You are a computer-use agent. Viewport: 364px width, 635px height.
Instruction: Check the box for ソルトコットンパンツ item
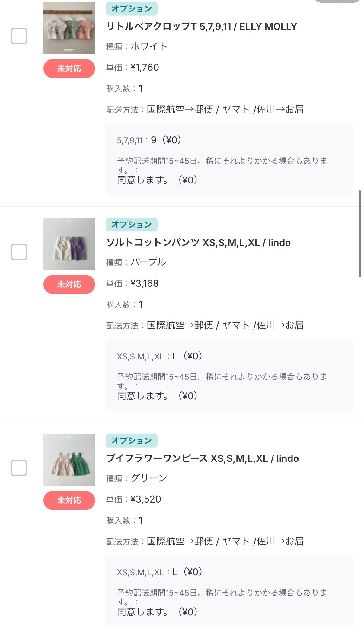pyautogui.click(x=19, y=252)
